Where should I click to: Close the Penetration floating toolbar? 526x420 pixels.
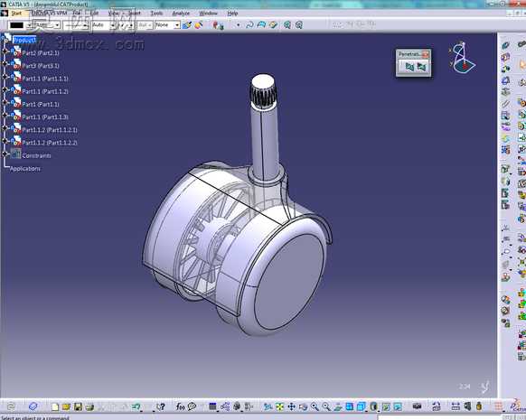click(x=425, y=54)
